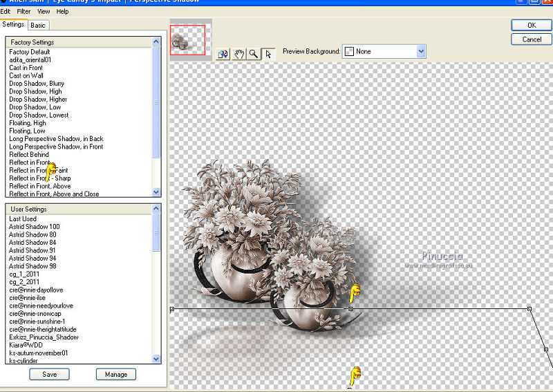
Task: Select Kiara@WDD user setting
Action: [x=26, y=345]
